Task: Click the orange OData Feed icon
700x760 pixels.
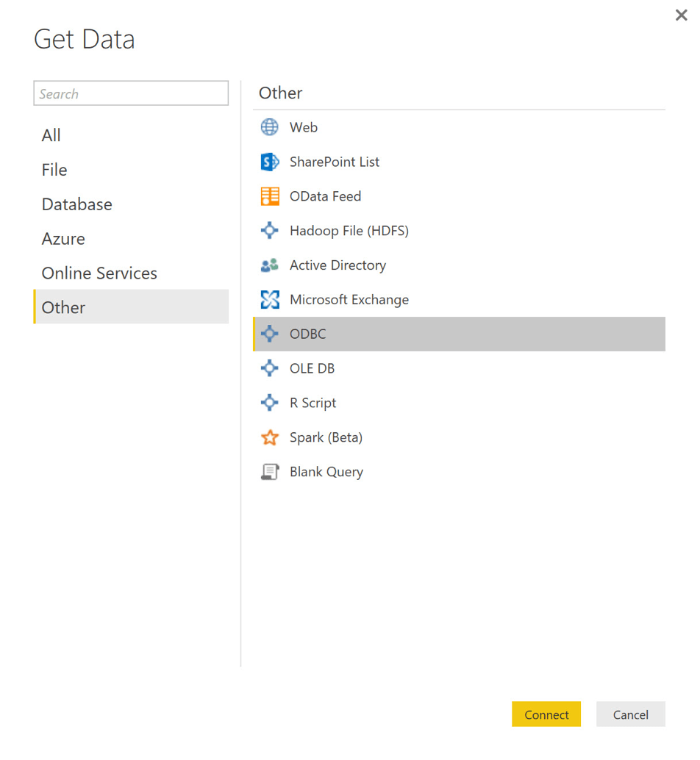Action: coord(269,196)
